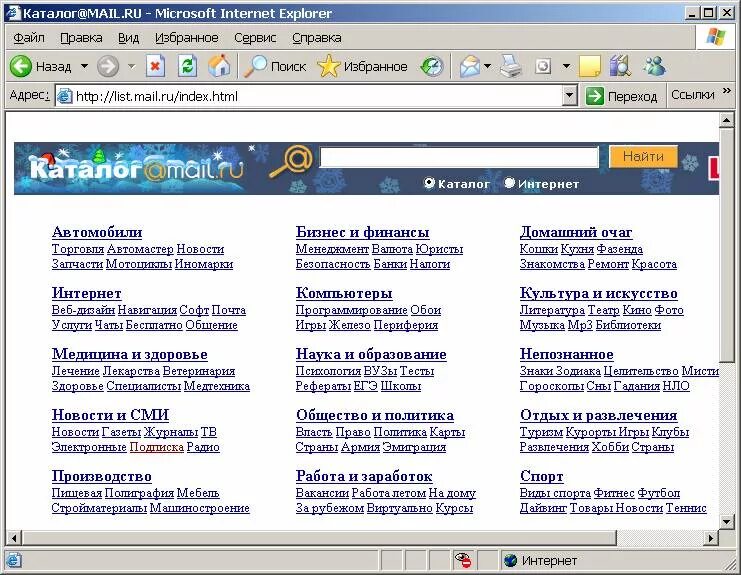Print the page with printer icon
The width and height of the screenshot is (741, 575).
(x=511, y=66)
